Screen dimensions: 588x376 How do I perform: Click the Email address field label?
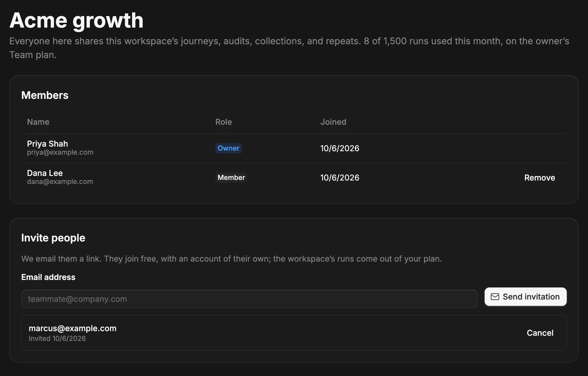48,277
